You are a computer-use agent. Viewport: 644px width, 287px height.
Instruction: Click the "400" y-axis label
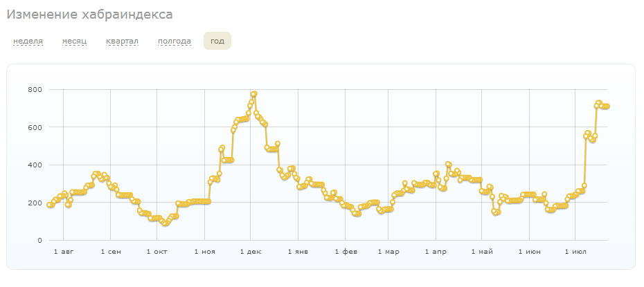tap(35, 165)
